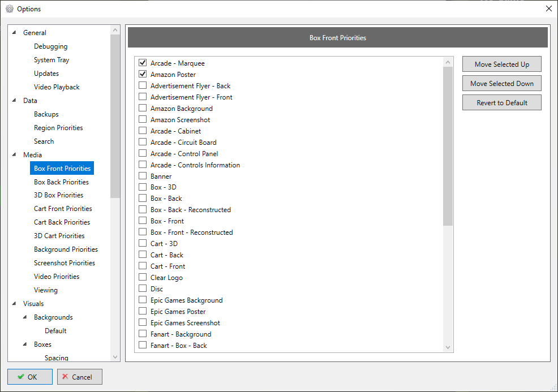Collapse the General tree section
558x392 pixels.
14,33
